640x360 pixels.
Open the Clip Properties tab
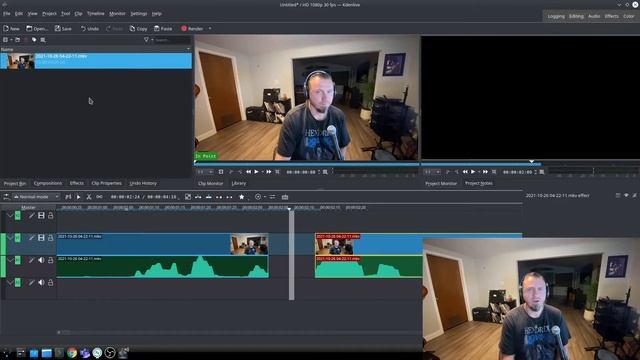click(x=106, y=183)
